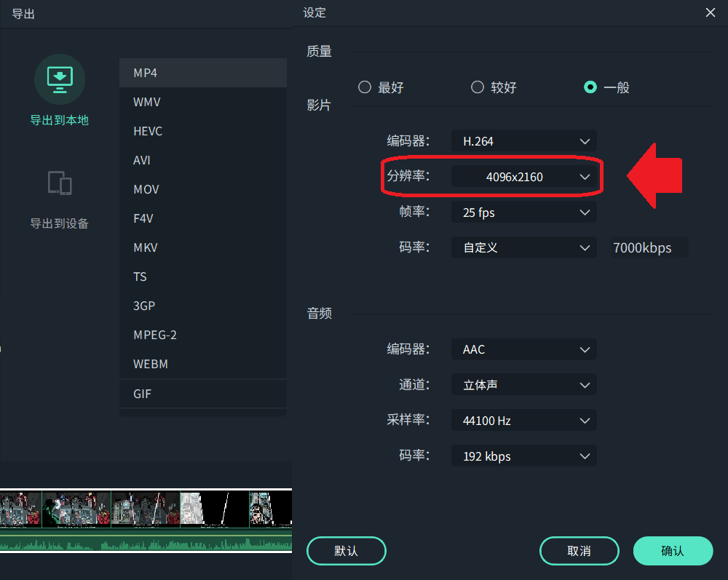This screenshot has height=580, width=728.
Task: Open the 分辨率 resolution dropdown
Action: click(x=523, y=176)
